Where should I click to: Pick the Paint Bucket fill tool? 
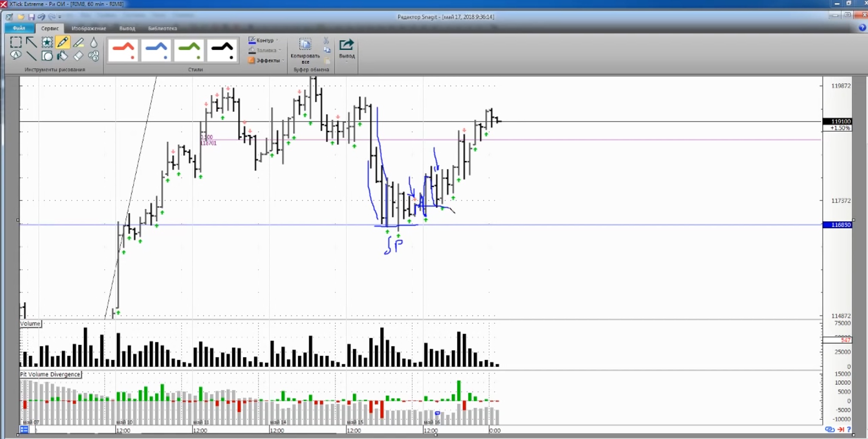click(63, 56)
